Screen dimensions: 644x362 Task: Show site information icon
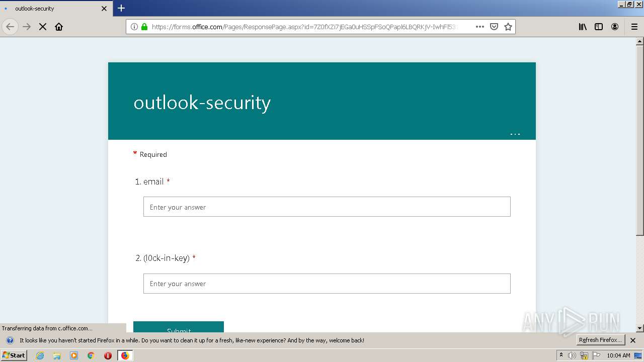click(x=134, y=27)
